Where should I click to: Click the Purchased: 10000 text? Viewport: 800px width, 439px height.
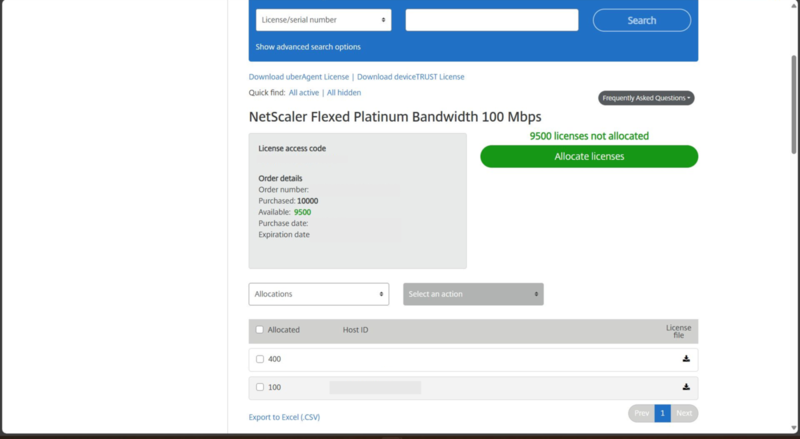pos(288,201)
